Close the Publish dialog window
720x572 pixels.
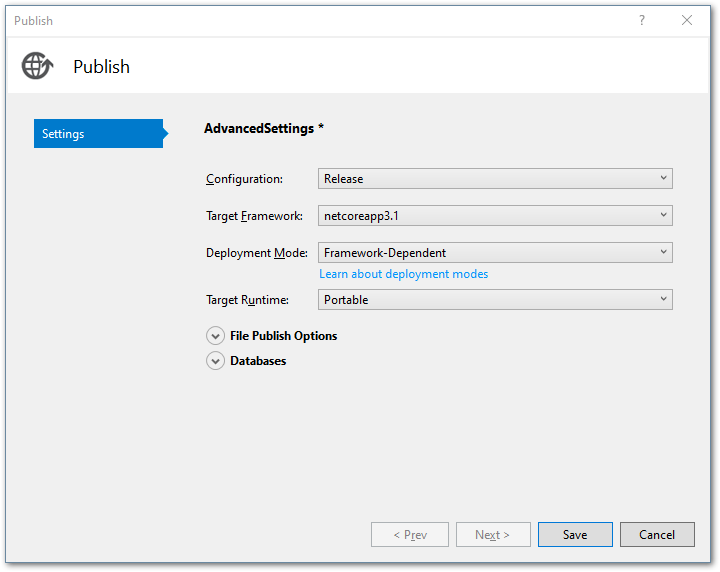(687, 20)
